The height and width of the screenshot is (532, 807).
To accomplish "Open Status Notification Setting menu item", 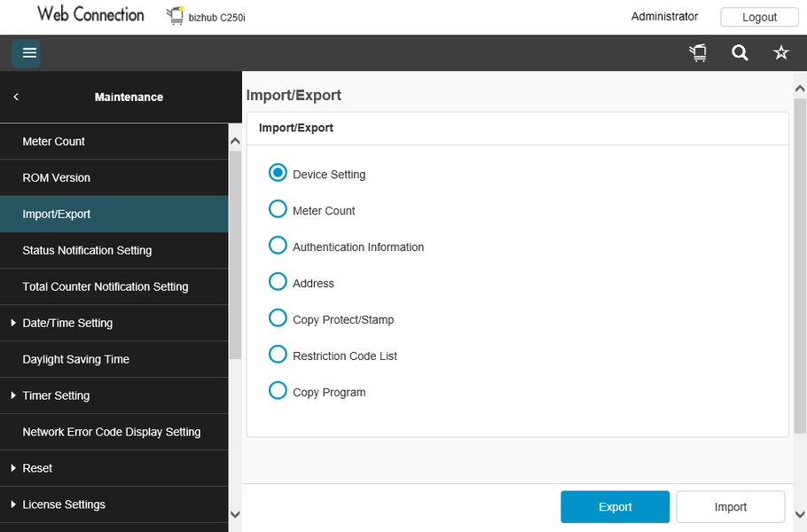I will 87,250.
